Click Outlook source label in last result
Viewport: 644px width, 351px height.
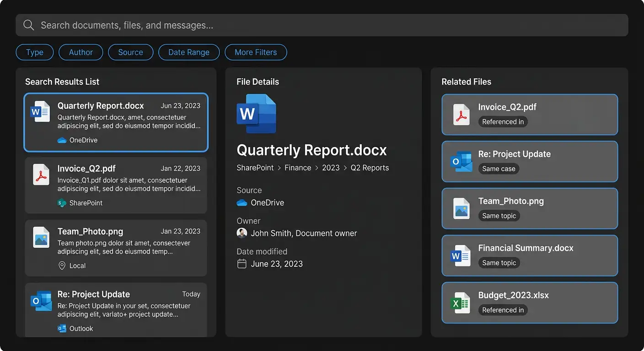click(x=81, y=329)
